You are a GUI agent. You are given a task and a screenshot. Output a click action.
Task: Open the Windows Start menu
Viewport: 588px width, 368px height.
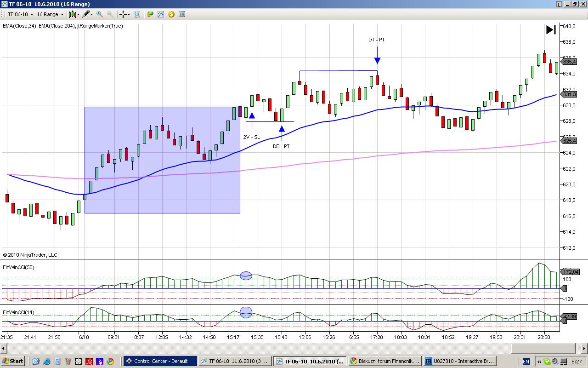tap(13, 361)
